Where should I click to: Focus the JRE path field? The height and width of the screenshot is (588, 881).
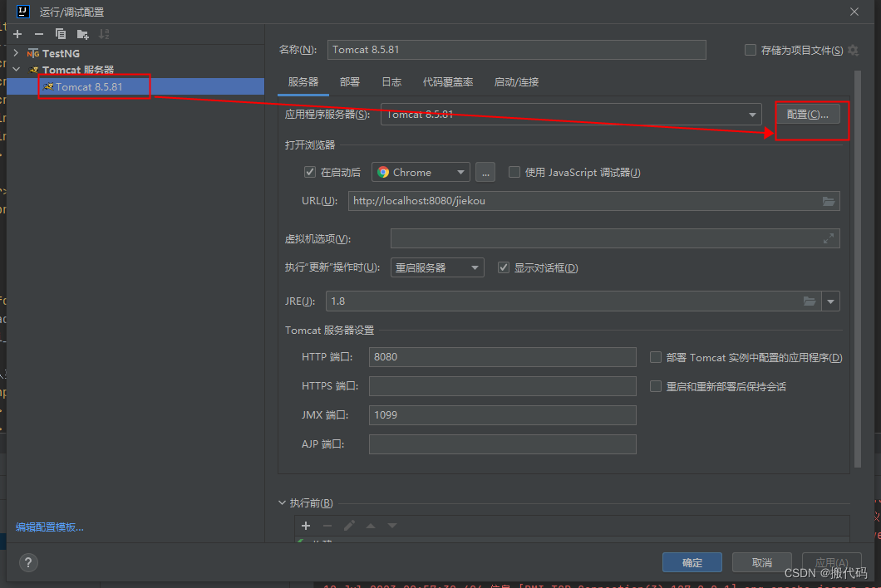click(573, 301)
